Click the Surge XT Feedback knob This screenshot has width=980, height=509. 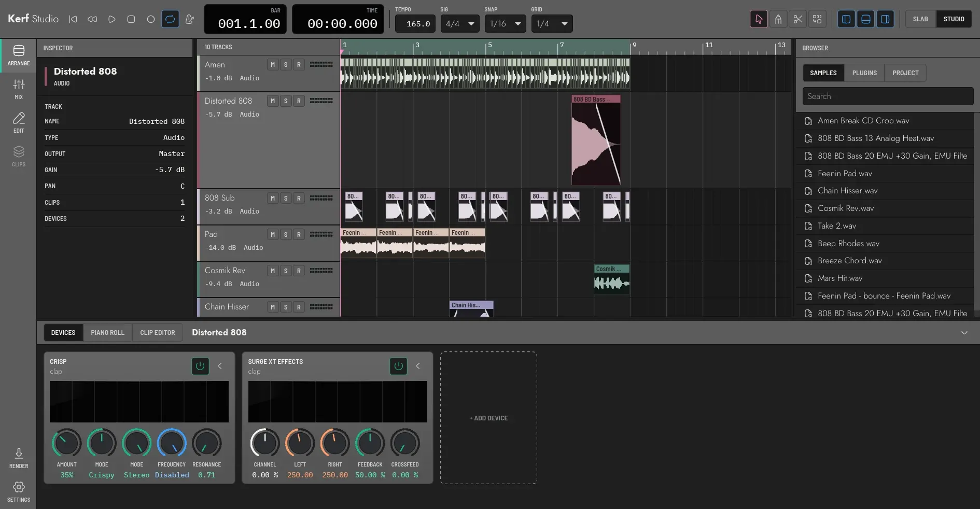pos(370,443)
